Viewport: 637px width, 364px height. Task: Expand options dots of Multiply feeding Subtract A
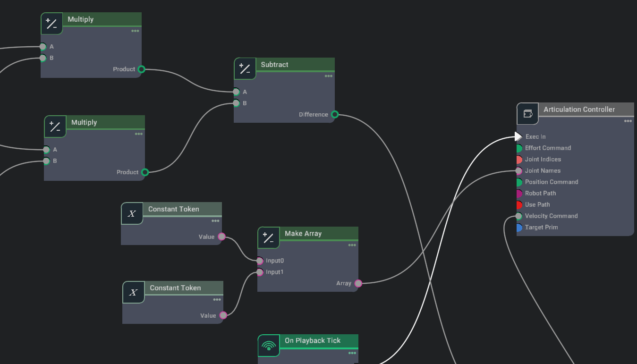coord(135,31)
